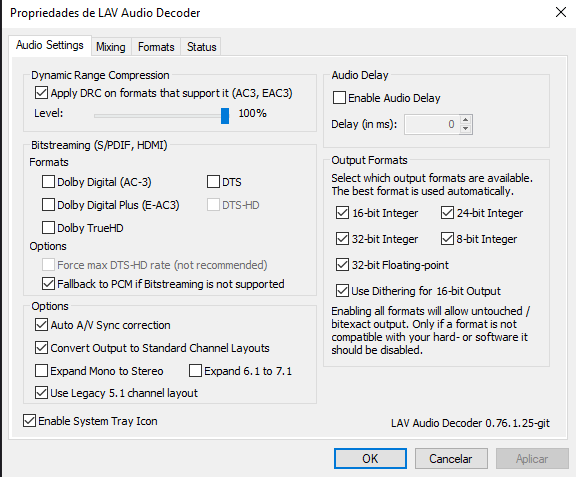576x477 pixels.
Task: Open the Formats tab
Action: (156, 47)
